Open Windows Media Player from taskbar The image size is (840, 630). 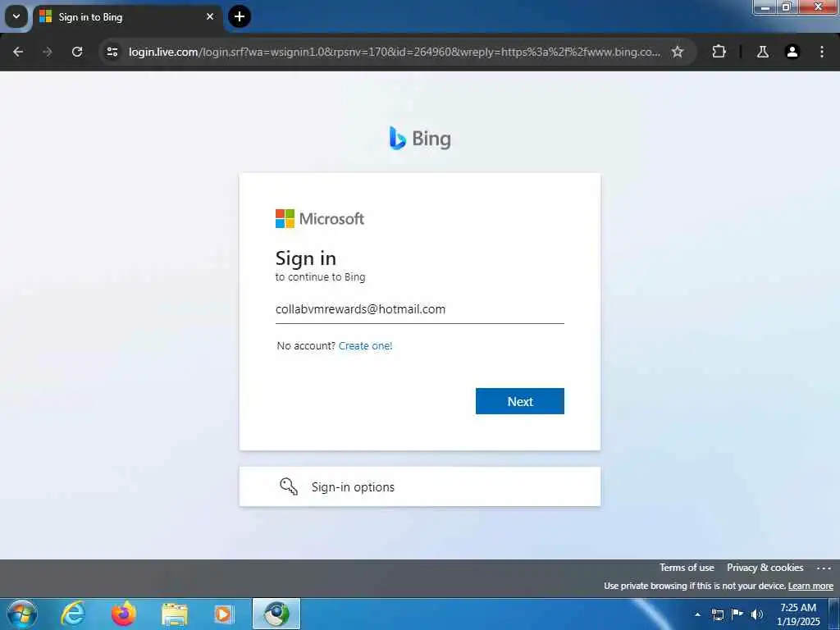[x=224, y=614]
